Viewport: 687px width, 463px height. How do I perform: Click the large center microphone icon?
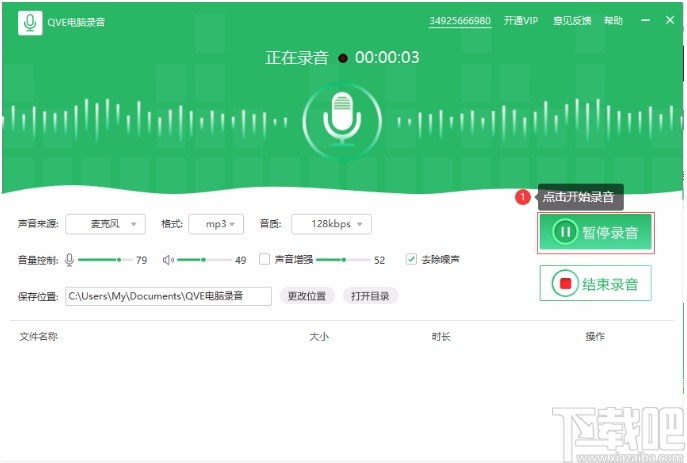click(342, 121)
